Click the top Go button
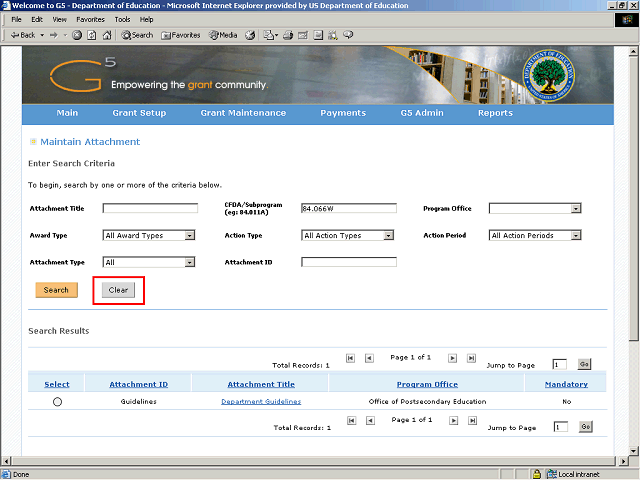 click(584, 364)
